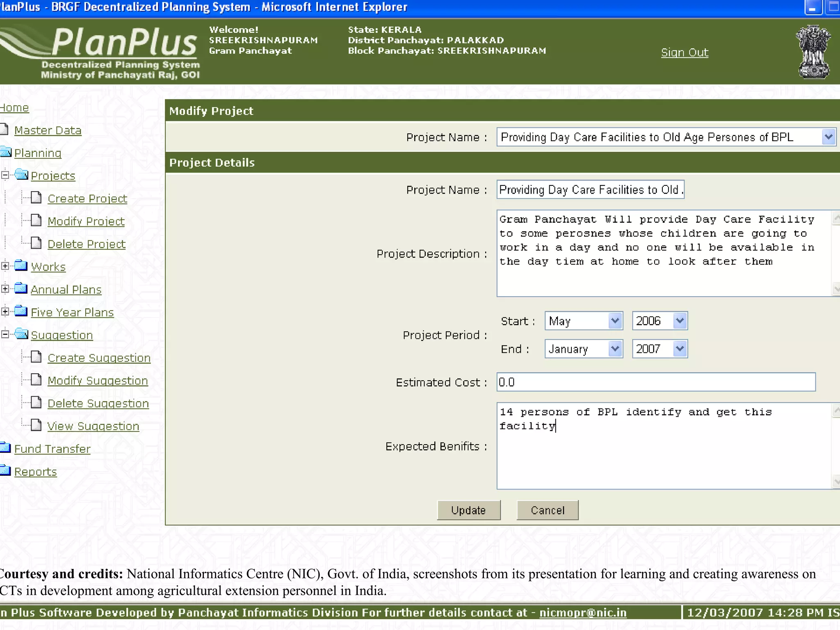
Task: Click the Five Year Plans folder icon
Action: click(21, 311)
